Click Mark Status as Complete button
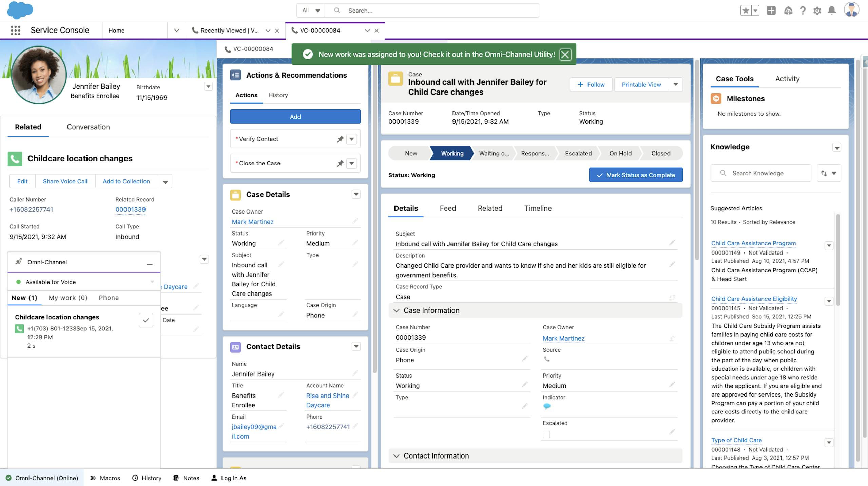868x486 pixels. pos(635,175)
